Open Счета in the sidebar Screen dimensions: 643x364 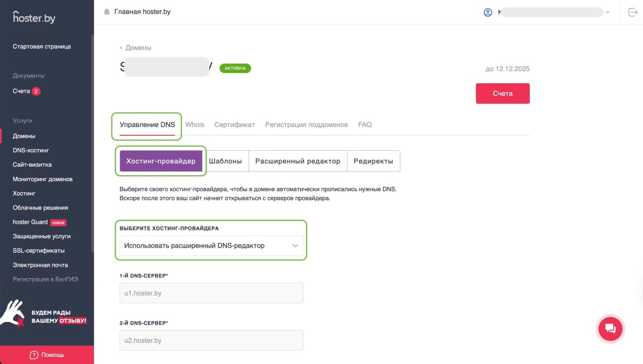(x=21, y=91)
